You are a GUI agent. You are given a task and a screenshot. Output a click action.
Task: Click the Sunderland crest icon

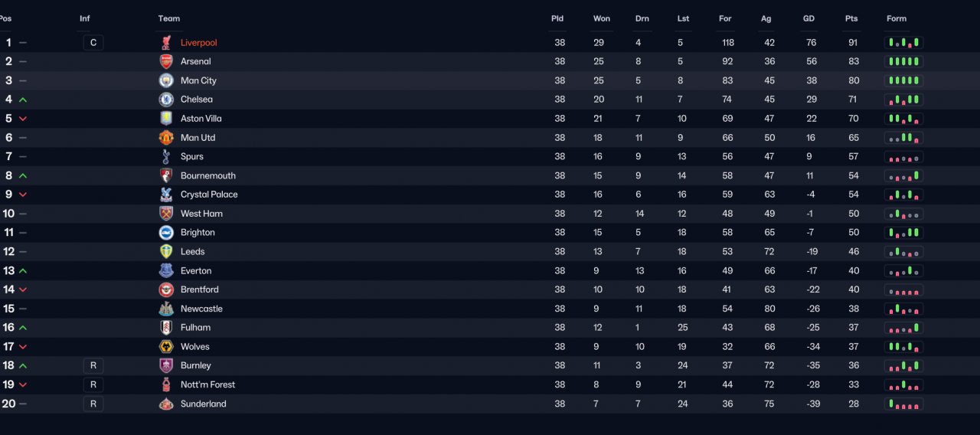coord(166,404)
